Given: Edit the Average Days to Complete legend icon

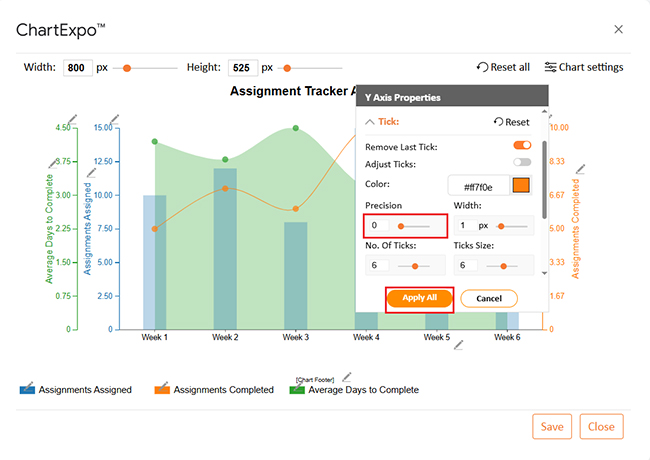Looking at the screenshot, I should pos(297,388).
